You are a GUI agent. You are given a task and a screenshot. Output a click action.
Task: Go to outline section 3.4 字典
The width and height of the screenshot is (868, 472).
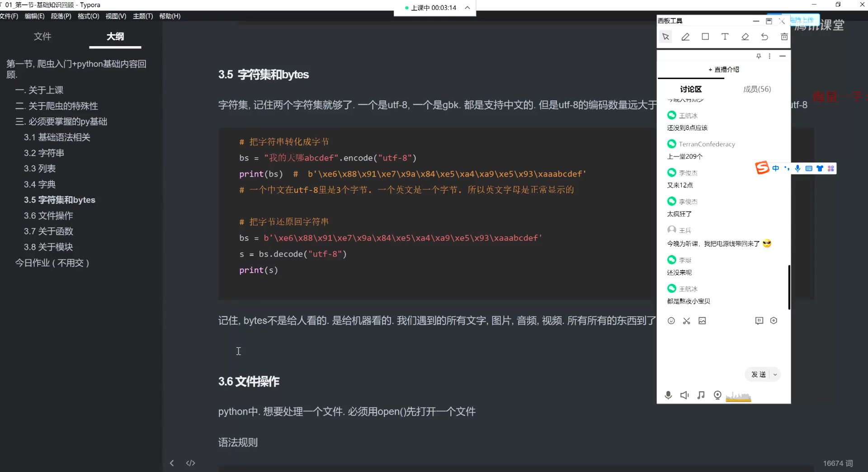point(40,184)
